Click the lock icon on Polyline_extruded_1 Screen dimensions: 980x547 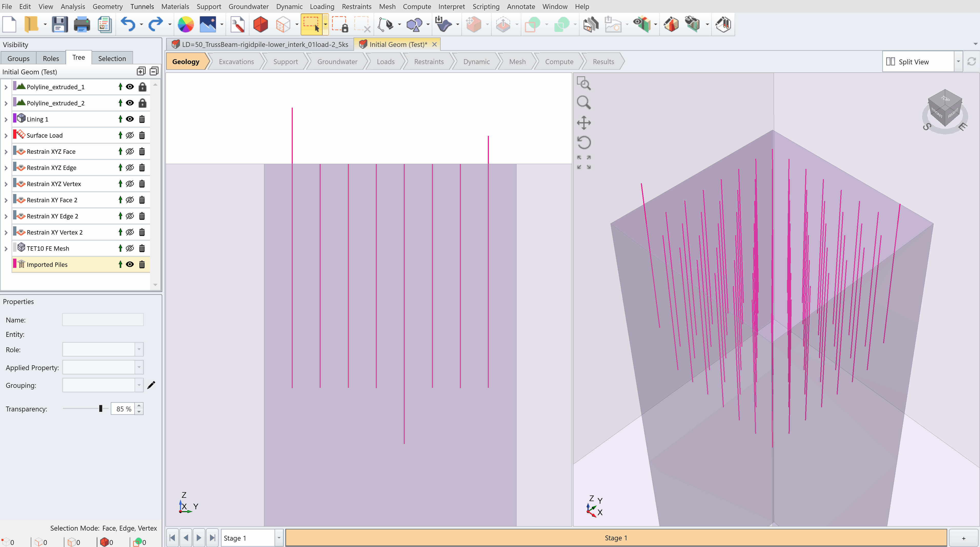142,87
